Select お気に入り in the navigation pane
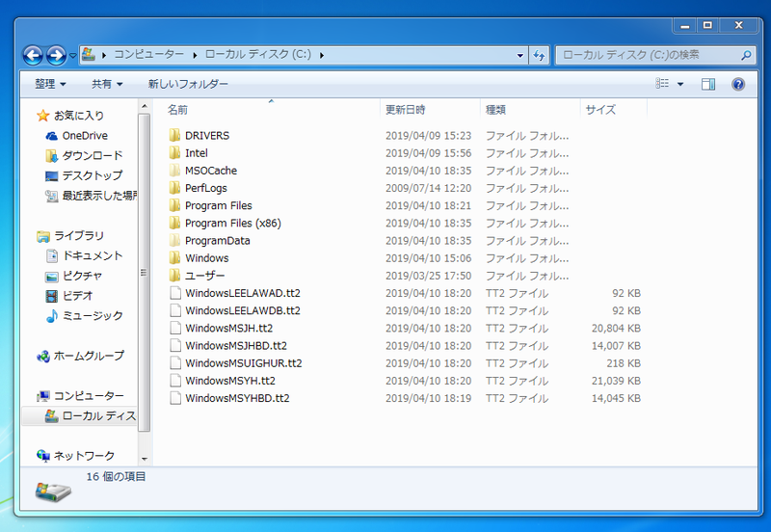This screenshot has width=771, height=532. (x=79, y=116)
